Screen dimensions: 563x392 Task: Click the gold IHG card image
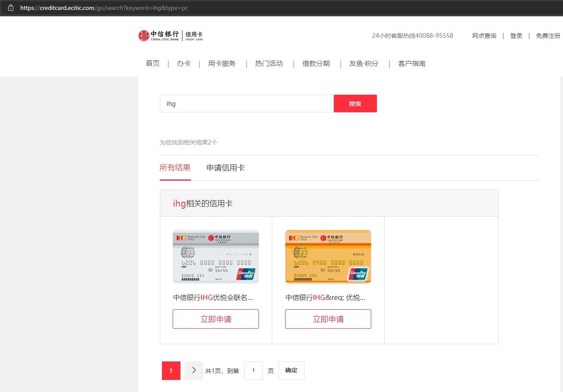coord(328,257)
